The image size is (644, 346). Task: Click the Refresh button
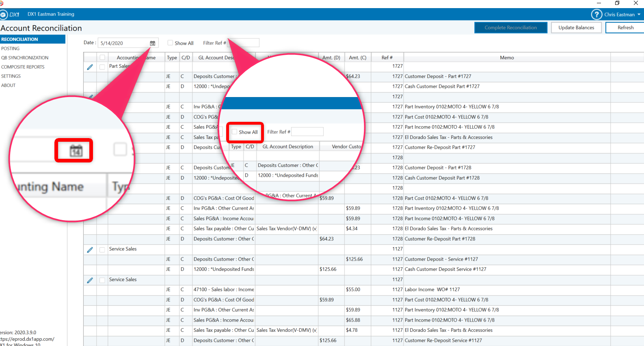(625, 28)
